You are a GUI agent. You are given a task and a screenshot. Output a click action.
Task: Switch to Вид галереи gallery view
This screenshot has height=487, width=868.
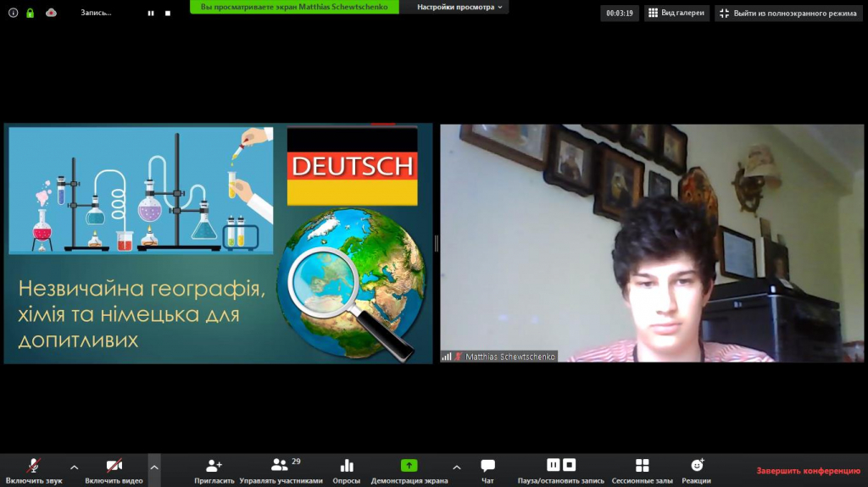point(676,13)
